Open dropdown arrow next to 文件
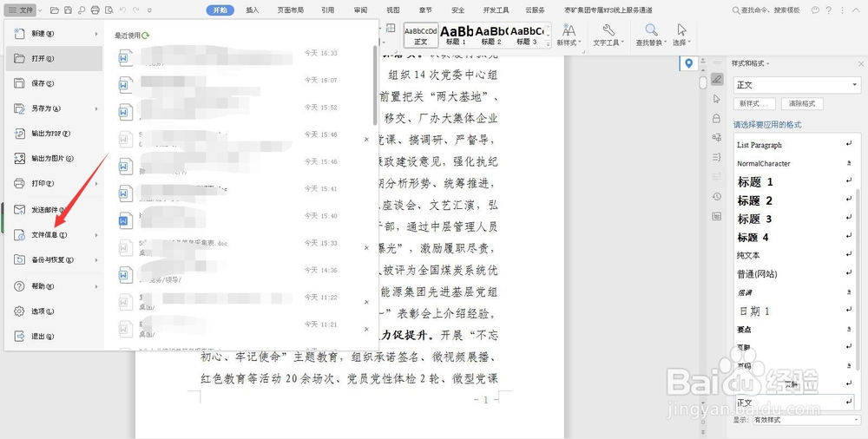Image resolution: width=868 pixels, height=439 pixels. point(40,10)
